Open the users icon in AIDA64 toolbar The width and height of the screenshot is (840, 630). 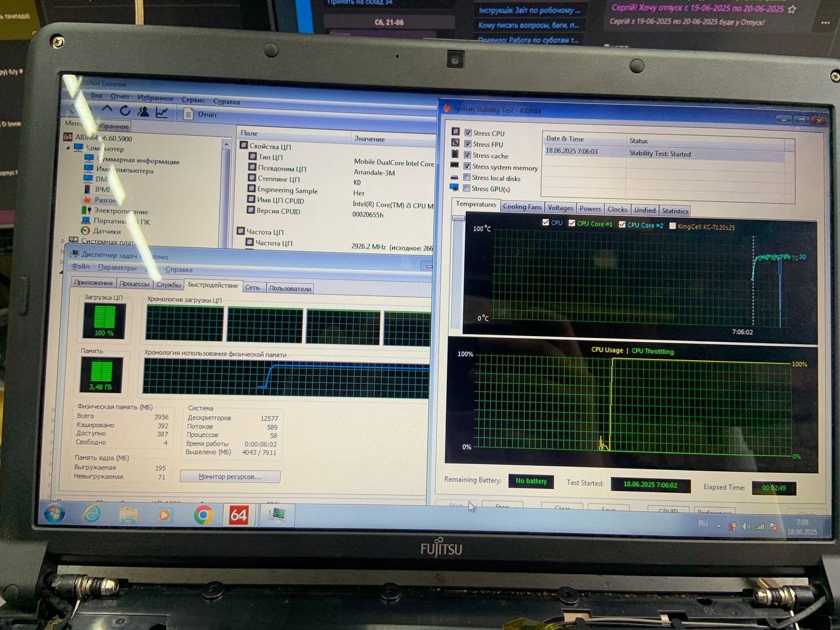pyautogui.click(x=143, y=112)
